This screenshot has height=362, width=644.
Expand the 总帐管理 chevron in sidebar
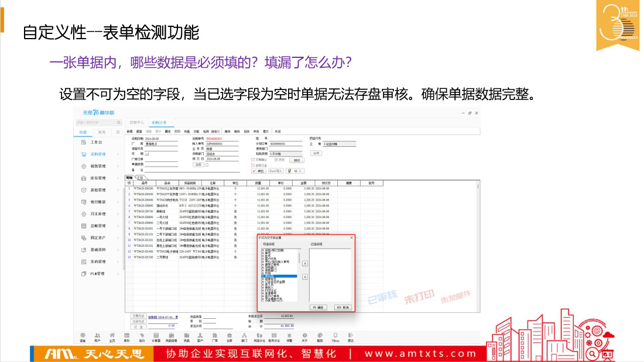(118, 226)
